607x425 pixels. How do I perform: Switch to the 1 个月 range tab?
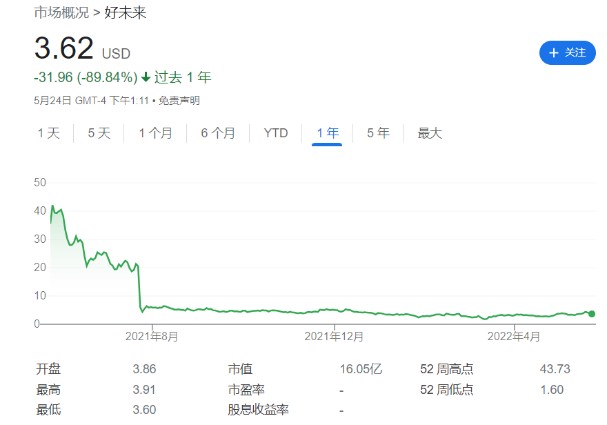155,133
